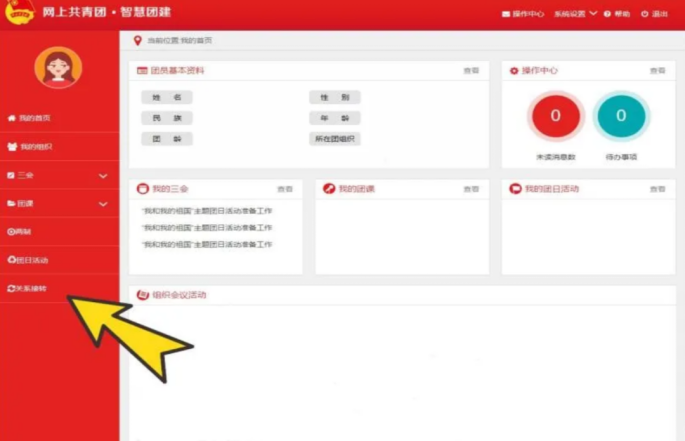685x441 pixels.
Task: Click the red unread messages (未读消息数) circle
Action: tap(555, 116)
